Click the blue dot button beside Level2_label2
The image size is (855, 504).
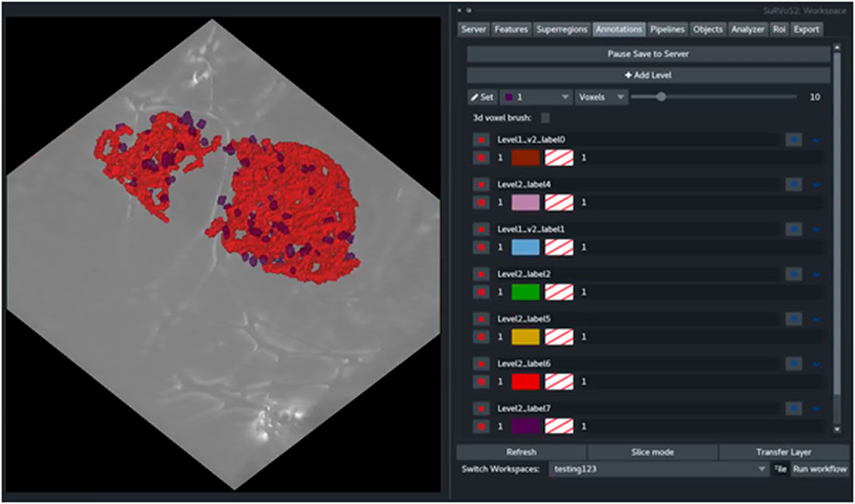(794, 274)
